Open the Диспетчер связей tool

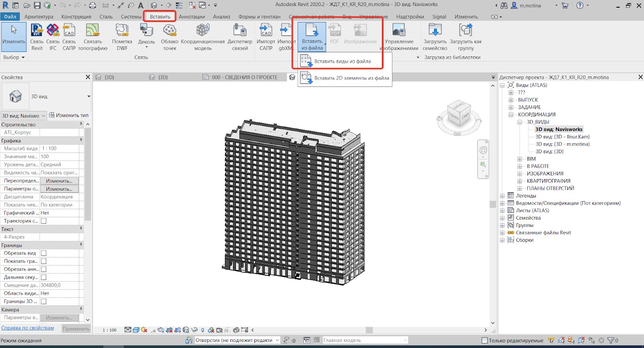tap(240, 37)
